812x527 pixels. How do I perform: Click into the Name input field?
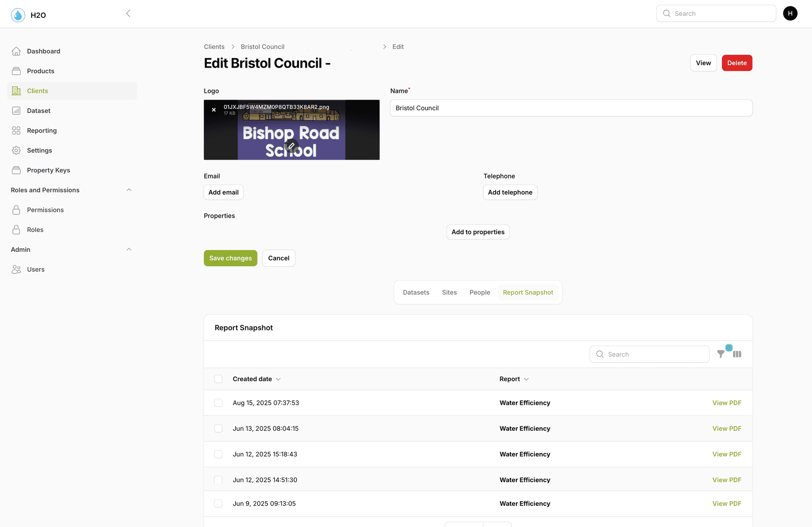(571, 108)
